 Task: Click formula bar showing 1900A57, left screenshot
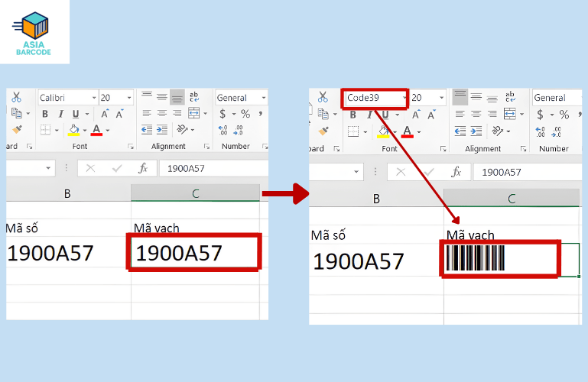[x=214, y=168]
